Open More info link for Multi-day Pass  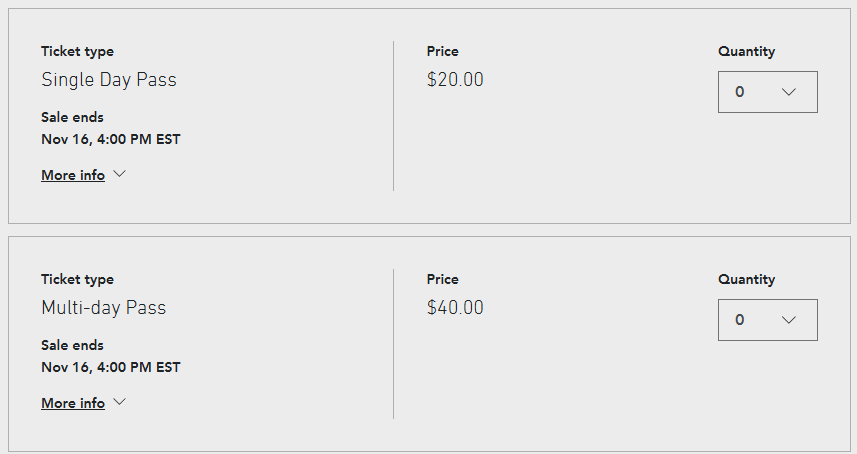(73, 403)
